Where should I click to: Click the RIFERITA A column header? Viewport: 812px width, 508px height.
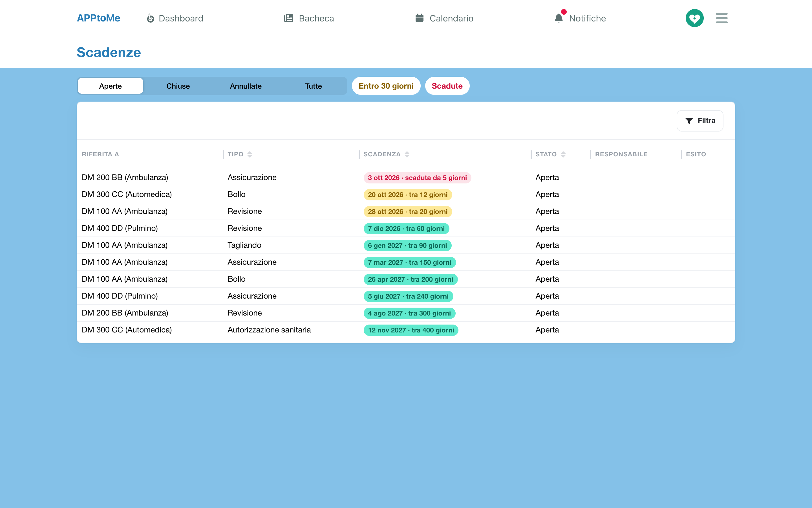[100, 154]
